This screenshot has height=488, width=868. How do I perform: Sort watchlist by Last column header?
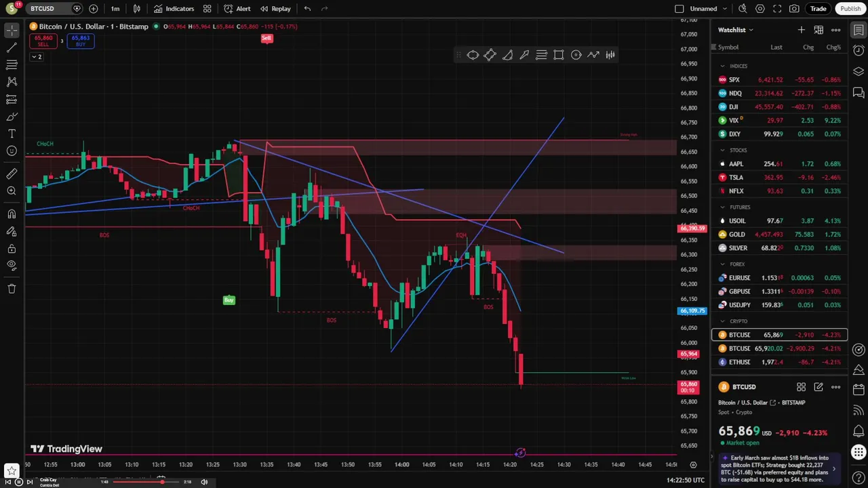point(776,47)
